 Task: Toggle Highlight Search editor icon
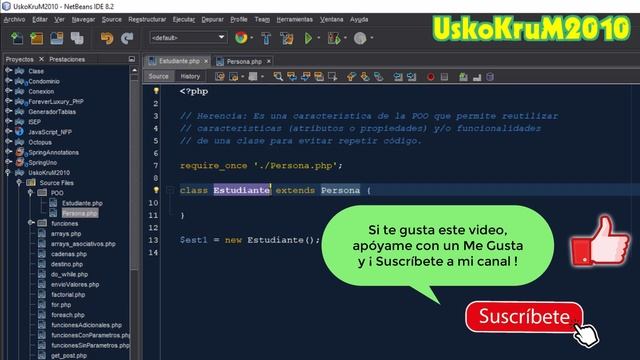pyautogui.click(x=319, y=77)
